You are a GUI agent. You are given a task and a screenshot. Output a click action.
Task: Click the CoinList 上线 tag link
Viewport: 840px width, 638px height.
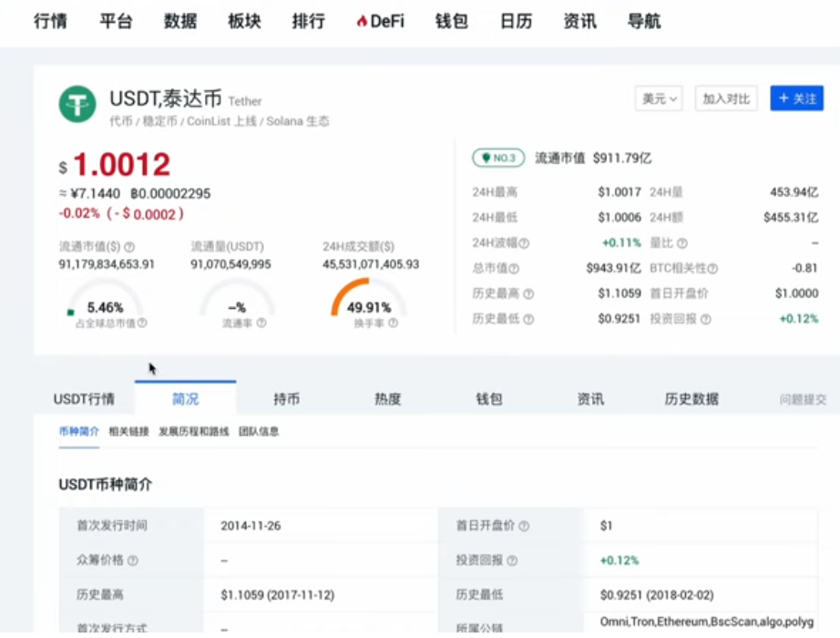coord(221,121)
